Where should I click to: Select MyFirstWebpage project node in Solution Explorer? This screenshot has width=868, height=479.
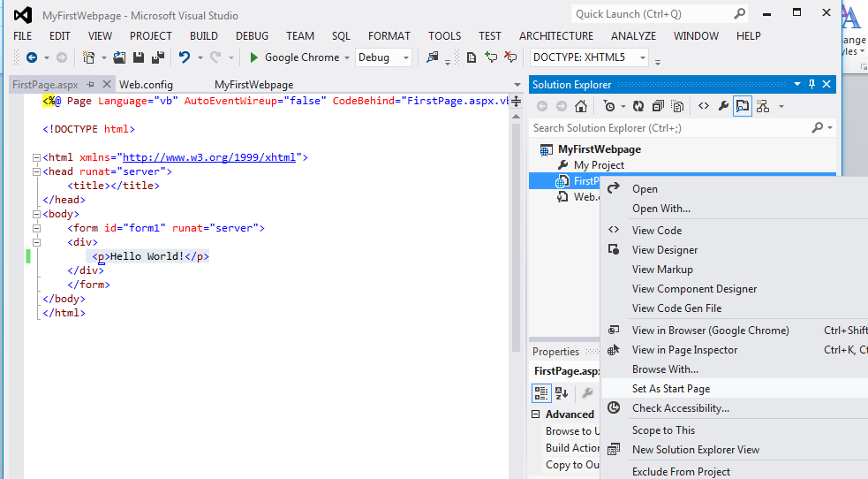click(x=600, y=149)
